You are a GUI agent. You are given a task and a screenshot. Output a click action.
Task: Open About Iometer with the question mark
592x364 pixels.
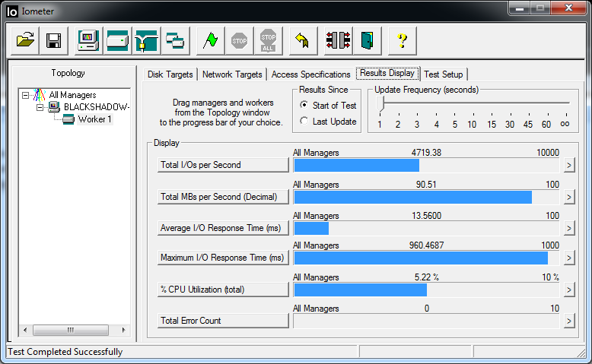(402, 40)
